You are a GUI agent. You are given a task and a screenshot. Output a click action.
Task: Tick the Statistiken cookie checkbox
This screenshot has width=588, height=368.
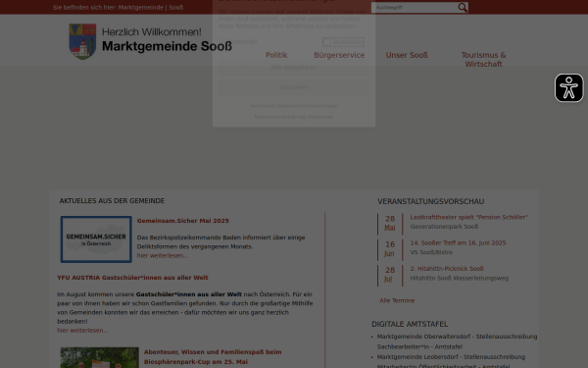click(x=326, y=42)
